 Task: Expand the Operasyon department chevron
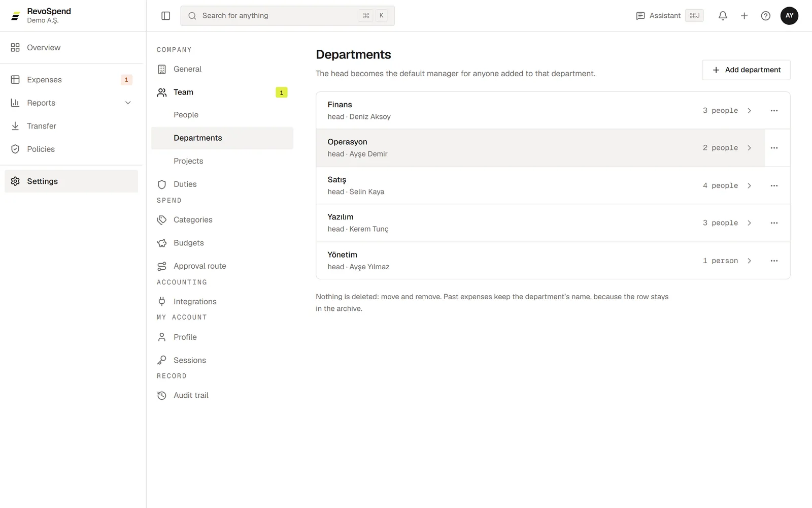[749, 148]
